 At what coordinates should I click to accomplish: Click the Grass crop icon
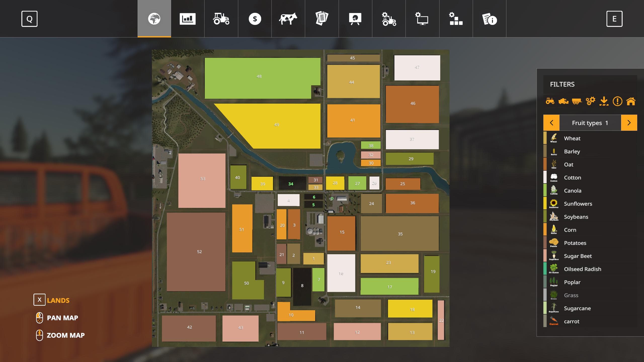tap(554, 295)
